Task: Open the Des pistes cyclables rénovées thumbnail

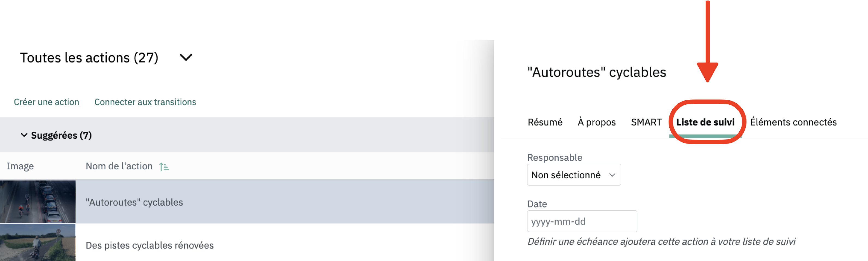Action: (38, 243)
